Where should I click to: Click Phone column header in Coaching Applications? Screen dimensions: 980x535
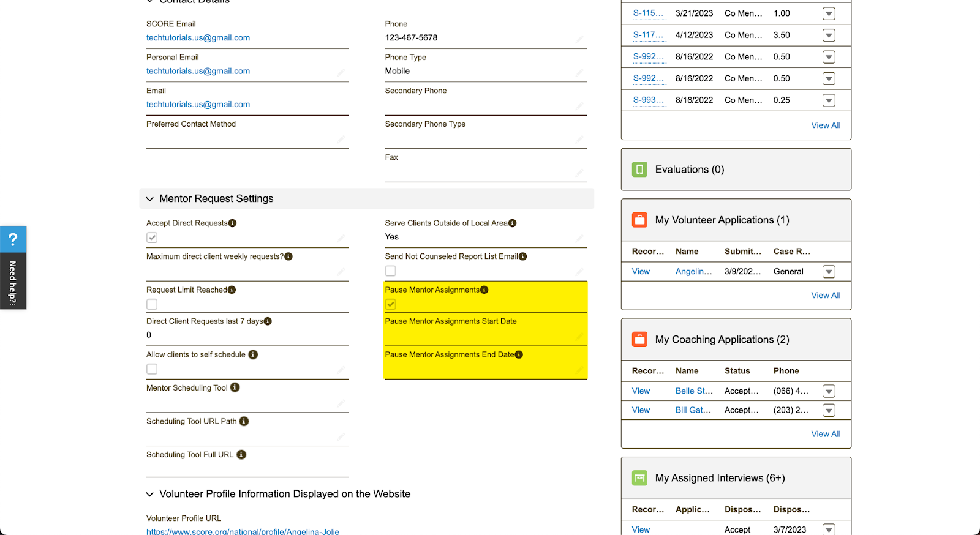tap(786, 371)
